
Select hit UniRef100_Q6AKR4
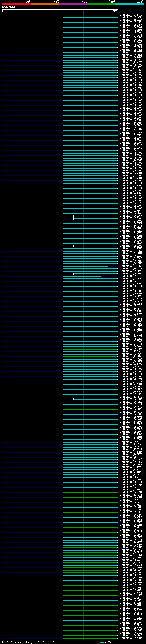pyautogui.click(x=131, y=583)
